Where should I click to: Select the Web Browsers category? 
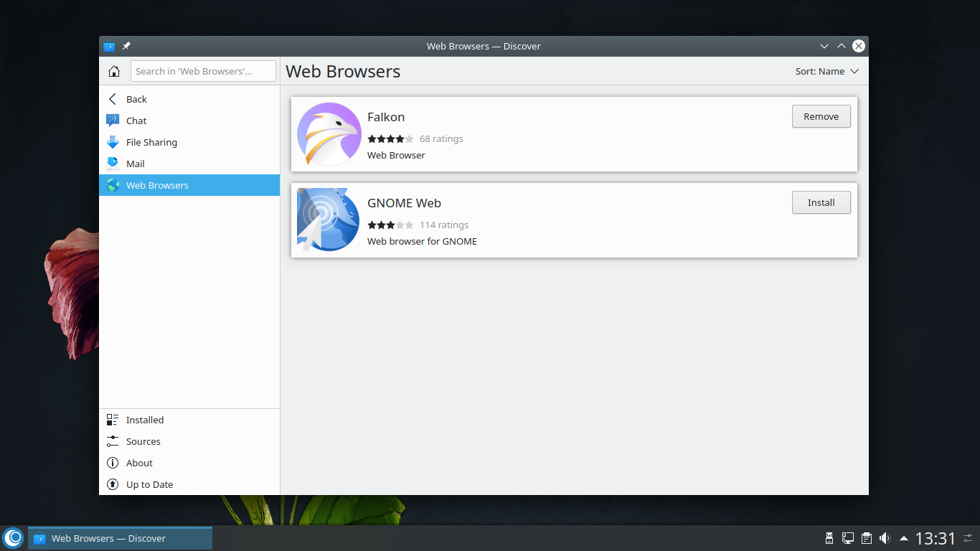189,185
